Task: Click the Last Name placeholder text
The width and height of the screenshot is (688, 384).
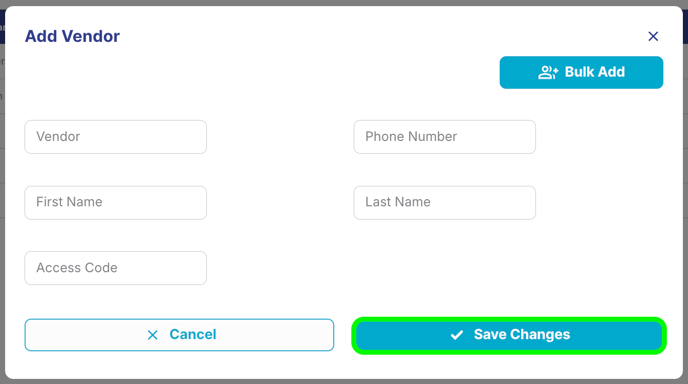Action: click(398, 202)
